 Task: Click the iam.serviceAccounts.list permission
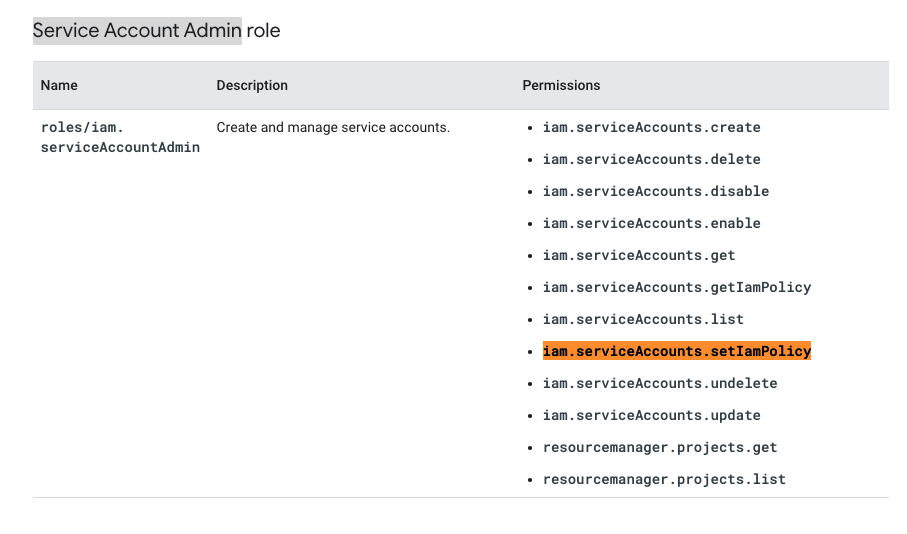coord(643,320)
